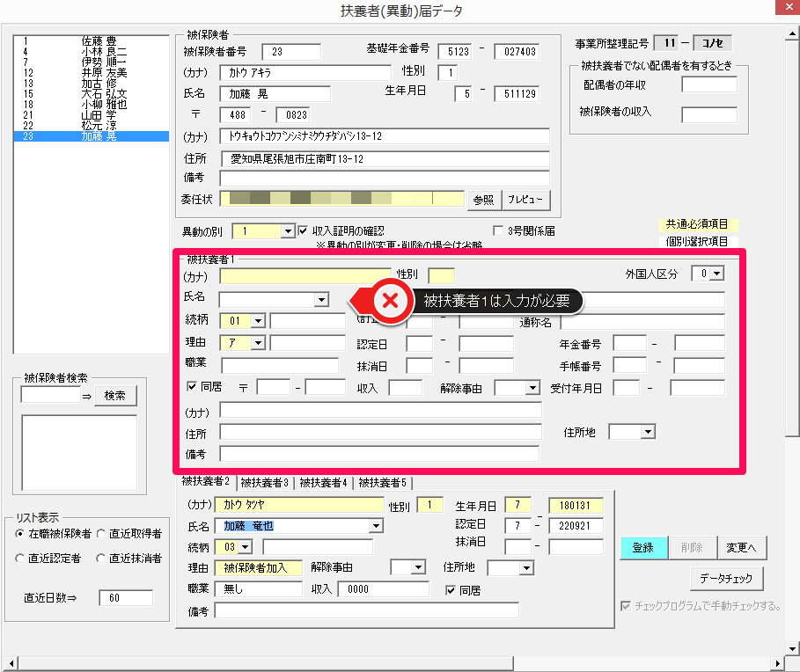
Task: Expand the 氏名 combo box in 被扶養者1
Action: coord(321,300)
